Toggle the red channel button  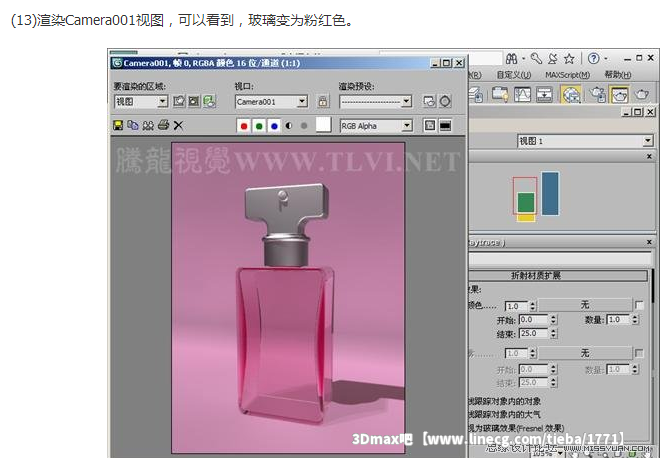[244, 126]
